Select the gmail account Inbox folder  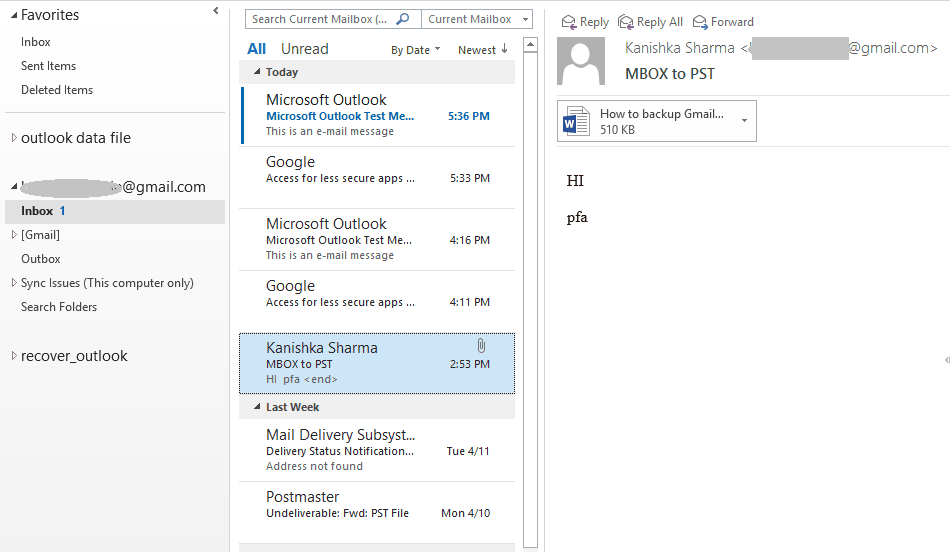[x=115, y=211]
